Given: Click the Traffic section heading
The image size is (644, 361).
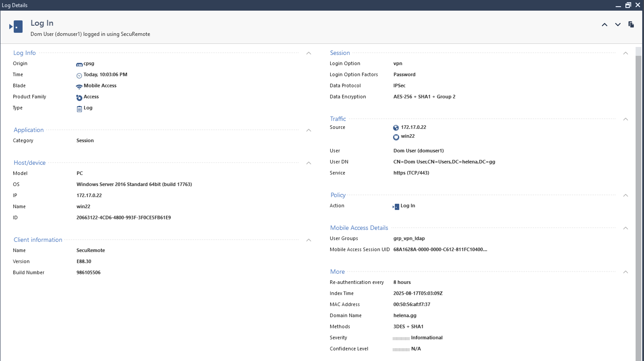Looking at the screenshot, I should (338, 119).
